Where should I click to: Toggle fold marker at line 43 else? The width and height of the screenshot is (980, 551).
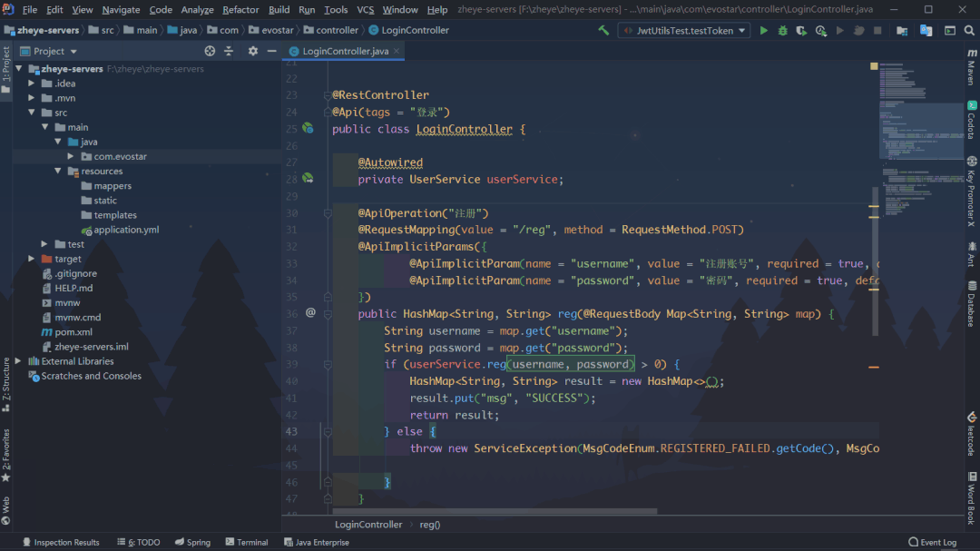point(328,431)
